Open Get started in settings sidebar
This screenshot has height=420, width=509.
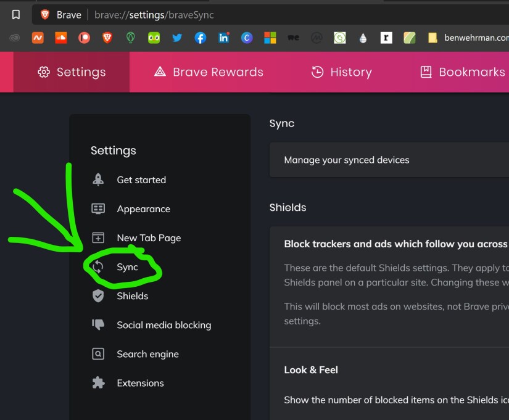click(129, 180)
